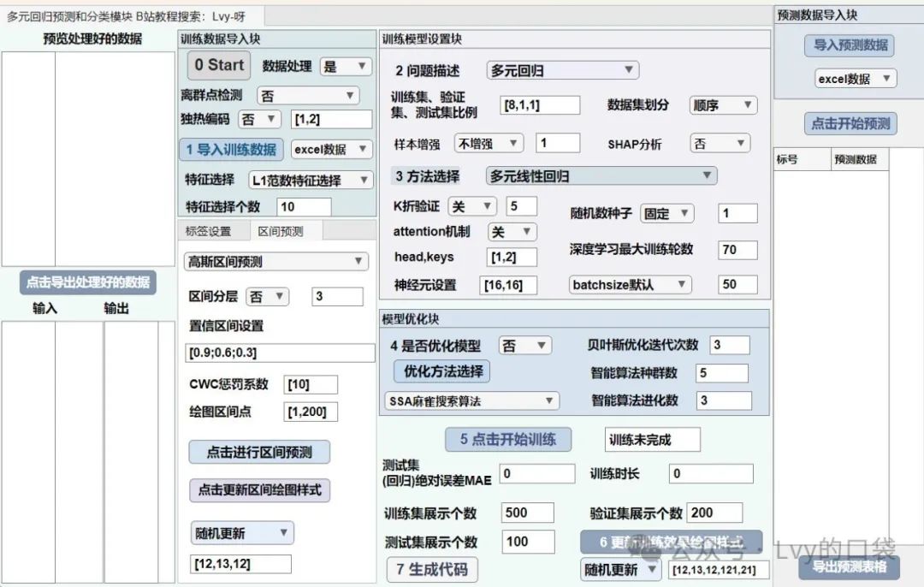
Task: Click 点击导出处理好的数据 button
Action: 88,282
